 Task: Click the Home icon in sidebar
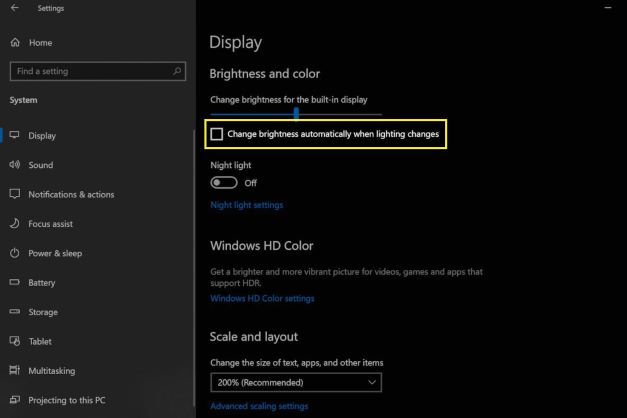15,43
